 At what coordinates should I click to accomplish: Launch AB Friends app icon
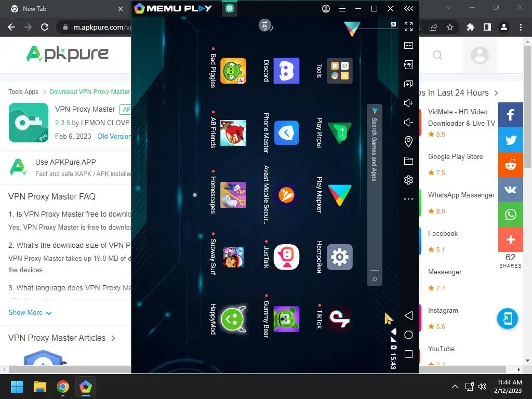click(x=233, y=132)
